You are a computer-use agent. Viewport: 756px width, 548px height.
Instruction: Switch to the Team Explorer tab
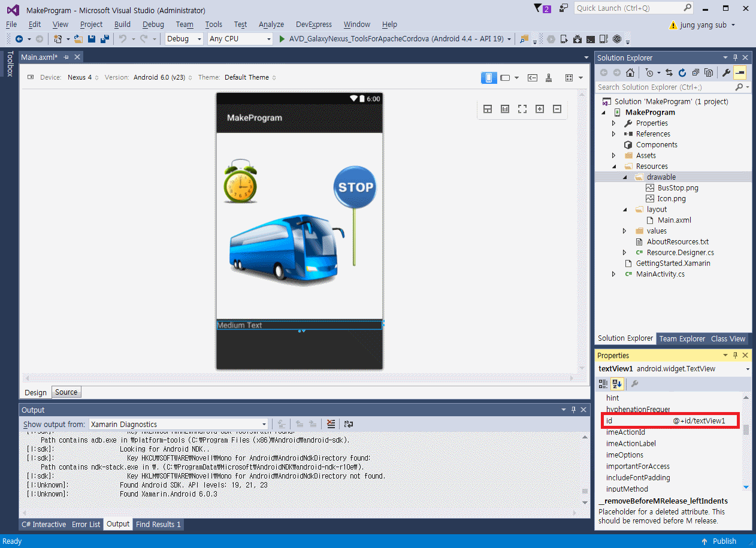pyautogui.click(x=682, y=338)
